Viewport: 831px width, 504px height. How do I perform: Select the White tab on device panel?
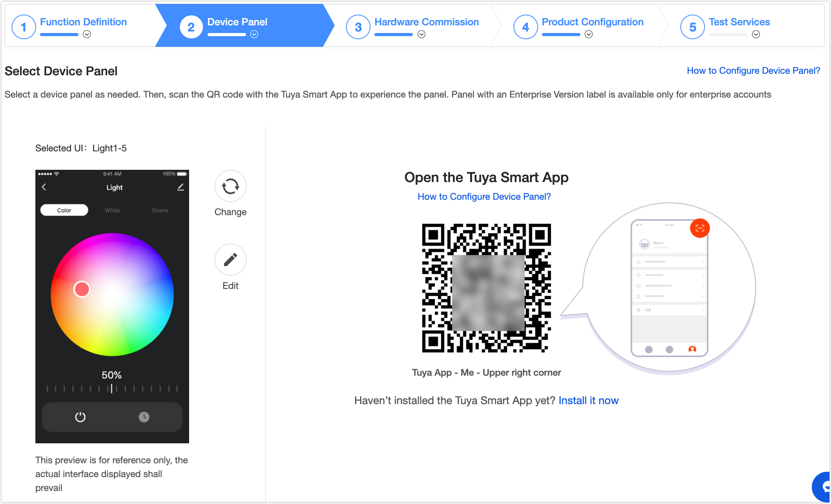(x=112, y=211)
